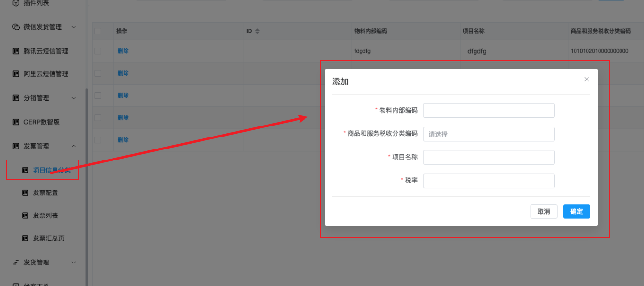This screenshot has width=644, height=286.
Task: Expand the 分销管理 menu chevron
Action: tap(74, 98)
